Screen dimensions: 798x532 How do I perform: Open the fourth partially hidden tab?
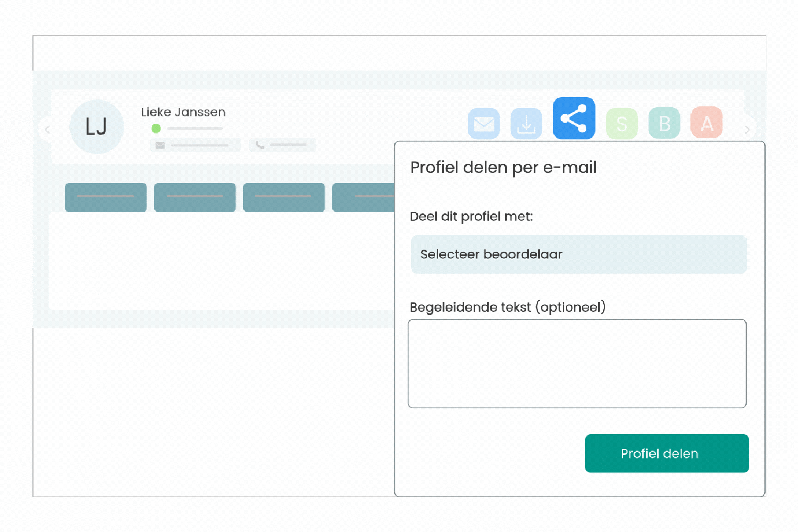363,197
